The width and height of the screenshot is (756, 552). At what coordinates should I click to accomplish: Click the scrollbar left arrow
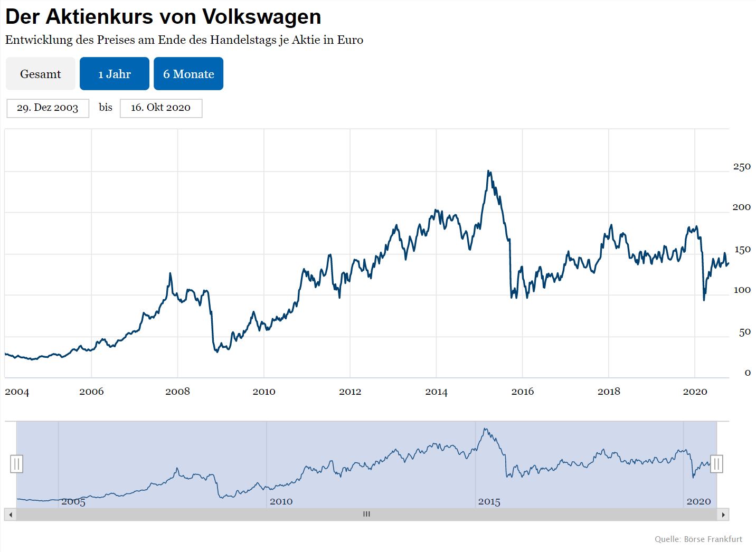click(x=10, y=515)
